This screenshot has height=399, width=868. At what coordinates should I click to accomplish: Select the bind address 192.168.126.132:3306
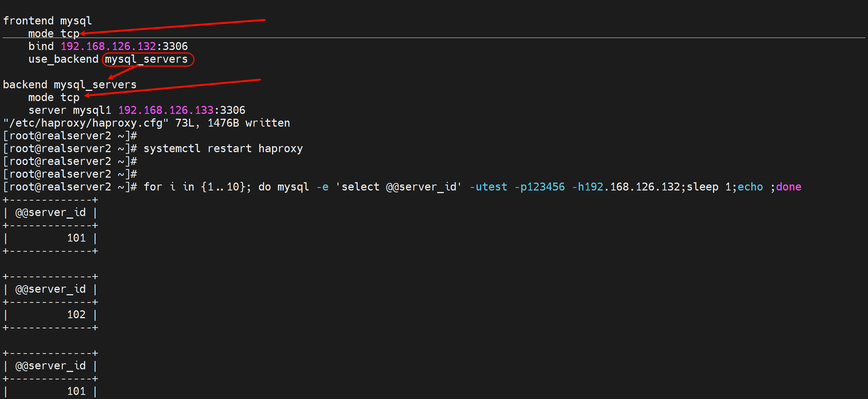124,46
